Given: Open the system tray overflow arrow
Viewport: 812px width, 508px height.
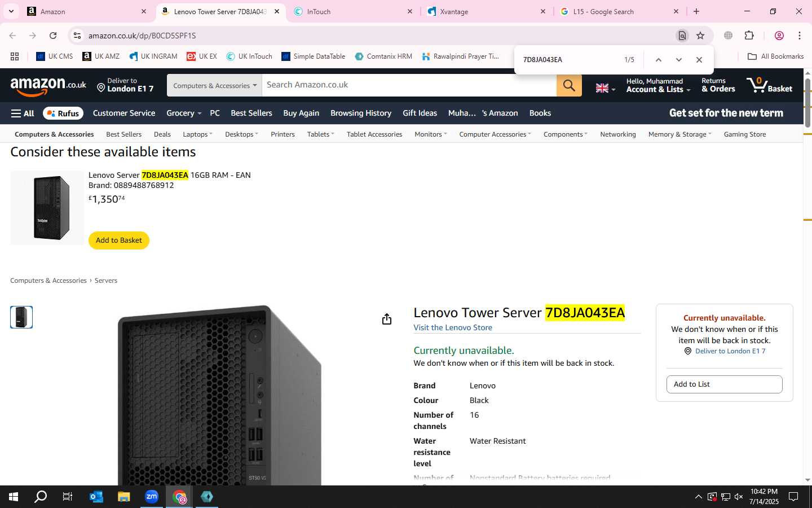Looking at the screenshot, I should (698, 497).
